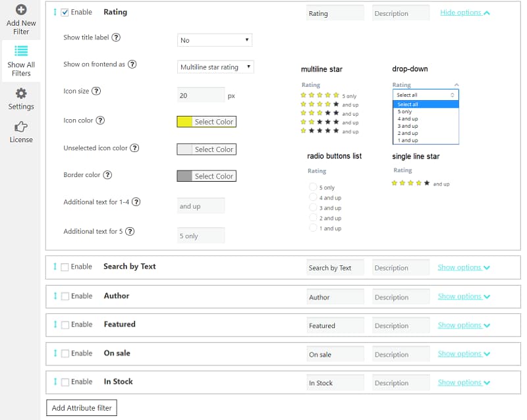
Task: Expand Show options for Featured
Action: tap(464, 325)
